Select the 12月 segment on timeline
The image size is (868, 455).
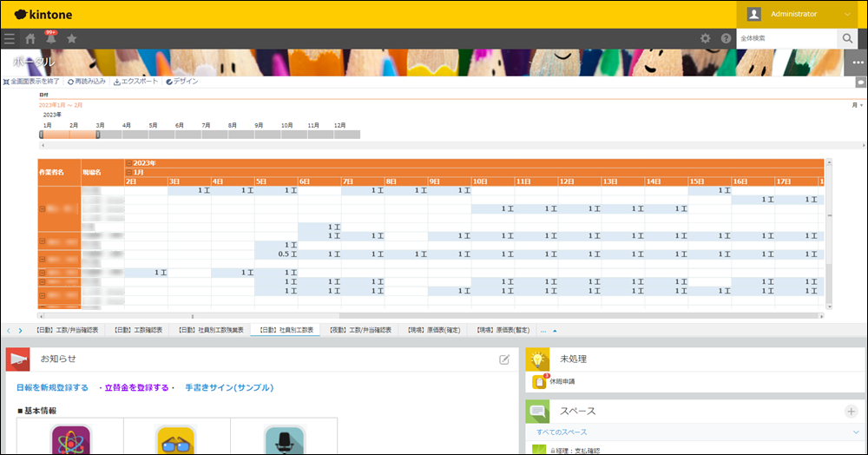(347, 135)
